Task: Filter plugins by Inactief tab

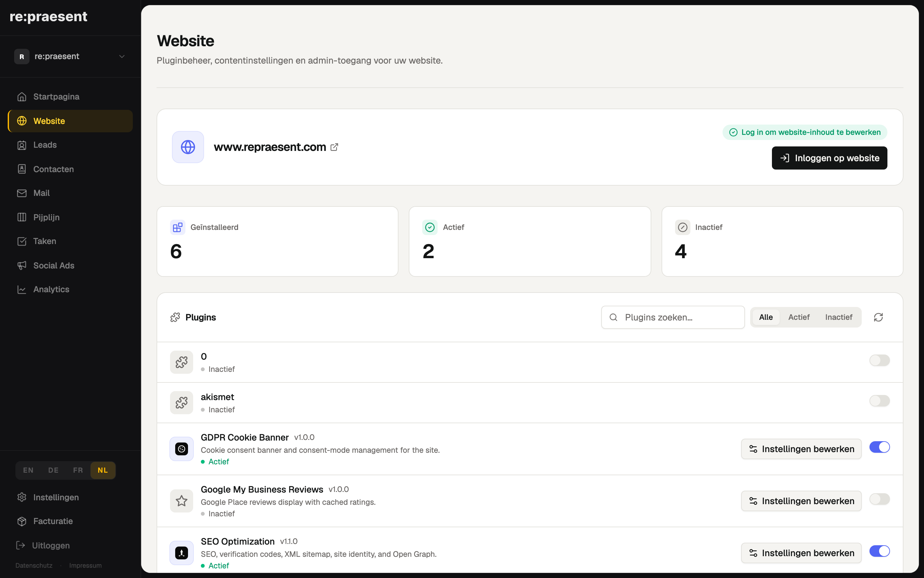Action: 838,317
